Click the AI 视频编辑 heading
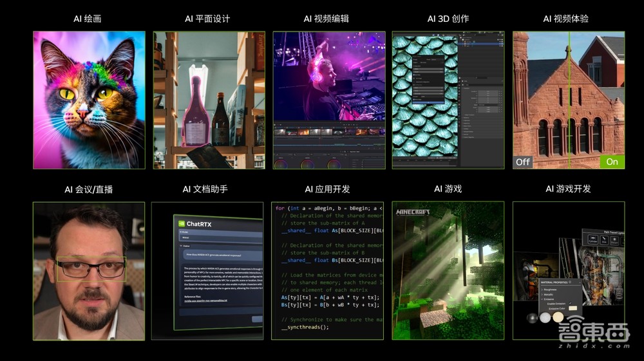 click(326, 19)
